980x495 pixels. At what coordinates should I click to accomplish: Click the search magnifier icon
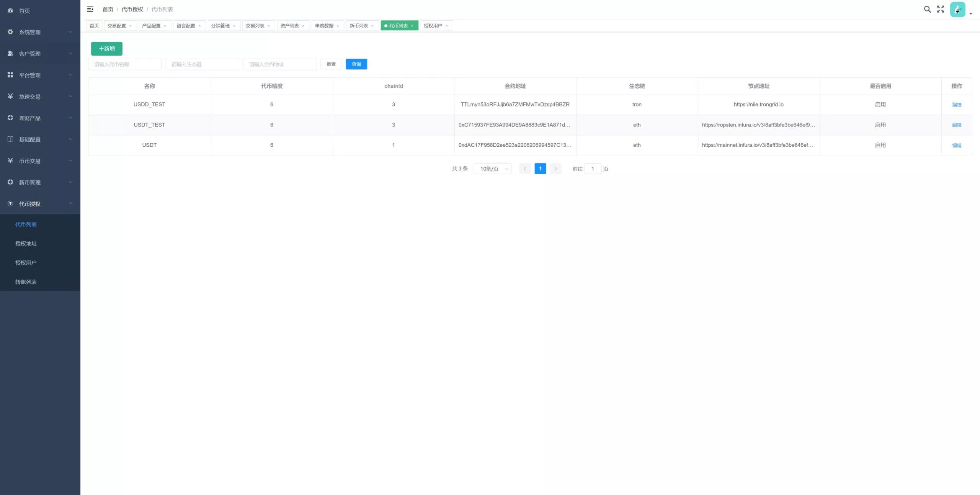coord(927,9)
